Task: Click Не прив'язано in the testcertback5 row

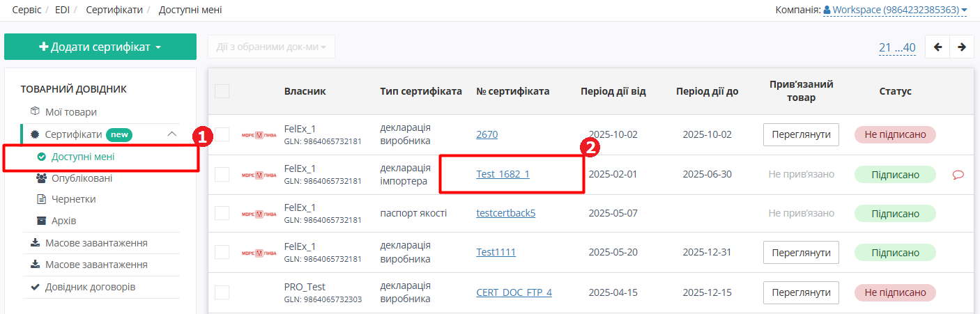Action: pyautogui.click(x=801, y=213)
